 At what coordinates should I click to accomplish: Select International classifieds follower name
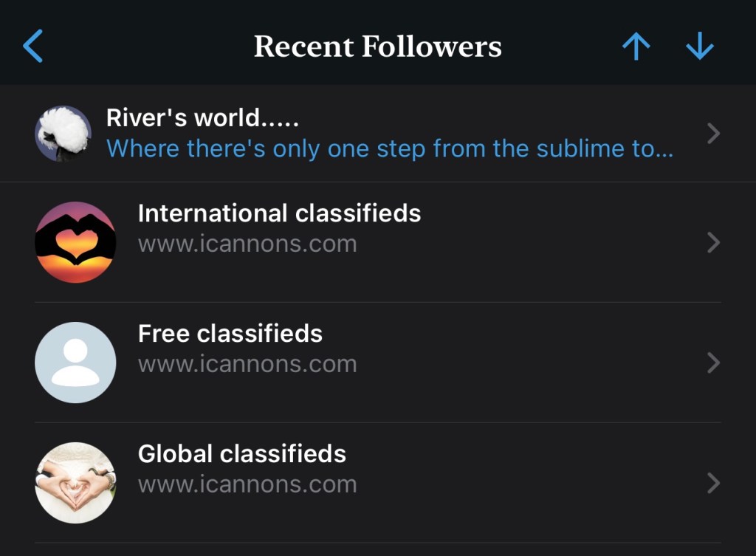279,213
